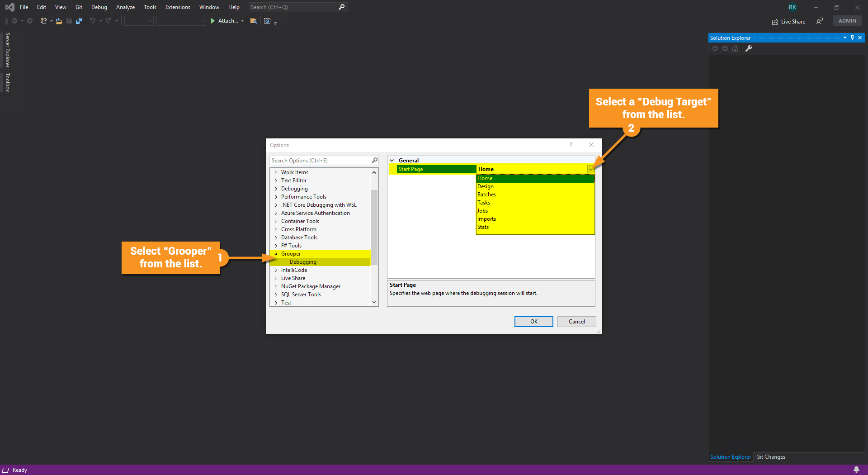Click the notifications bell in the status bar
Viewport: 868px width, 475px height.
[x=856, y=470]
